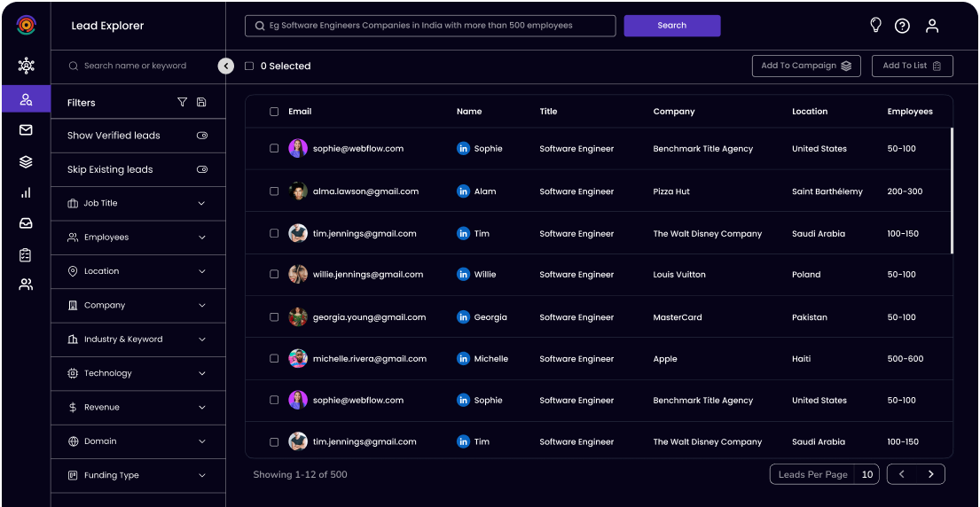Click the filter funnel icon in Filters

pyautogui.click(x=182, y=103)
